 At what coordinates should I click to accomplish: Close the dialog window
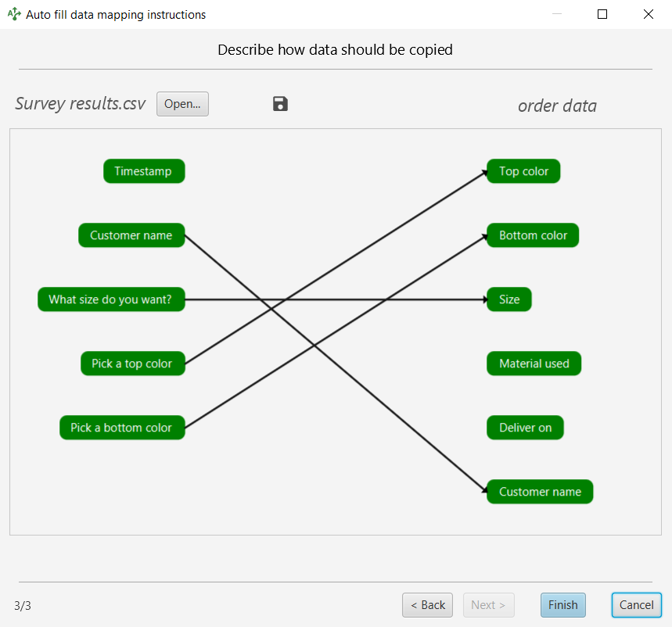649,14
